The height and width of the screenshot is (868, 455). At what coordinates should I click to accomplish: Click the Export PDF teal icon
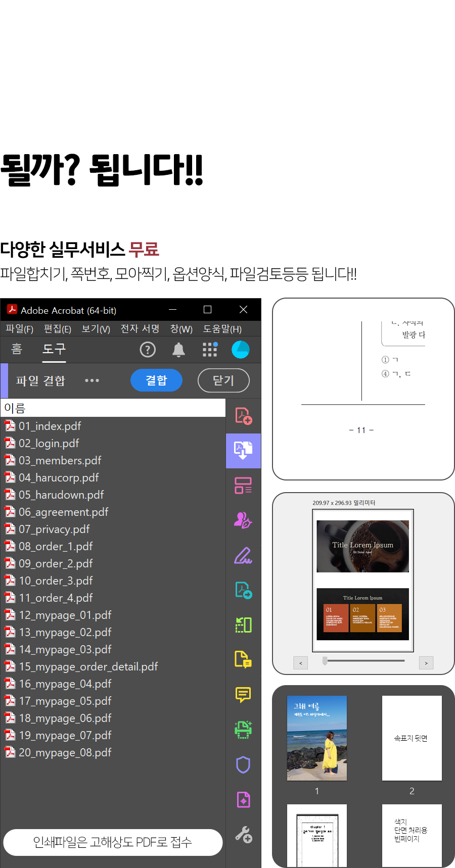(243, 590)
